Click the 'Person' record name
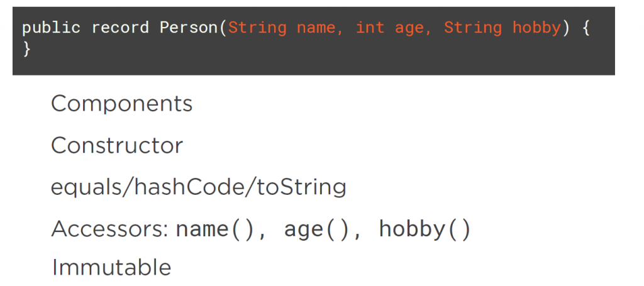The width and height of the screenshot is (644, 286). (189, 28)
